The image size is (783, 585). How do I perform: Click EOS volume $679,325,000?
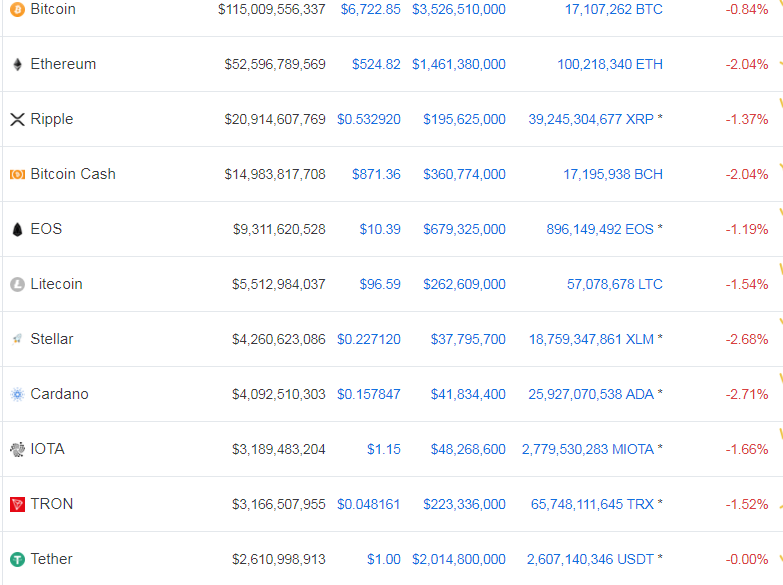tap(464, 229)
